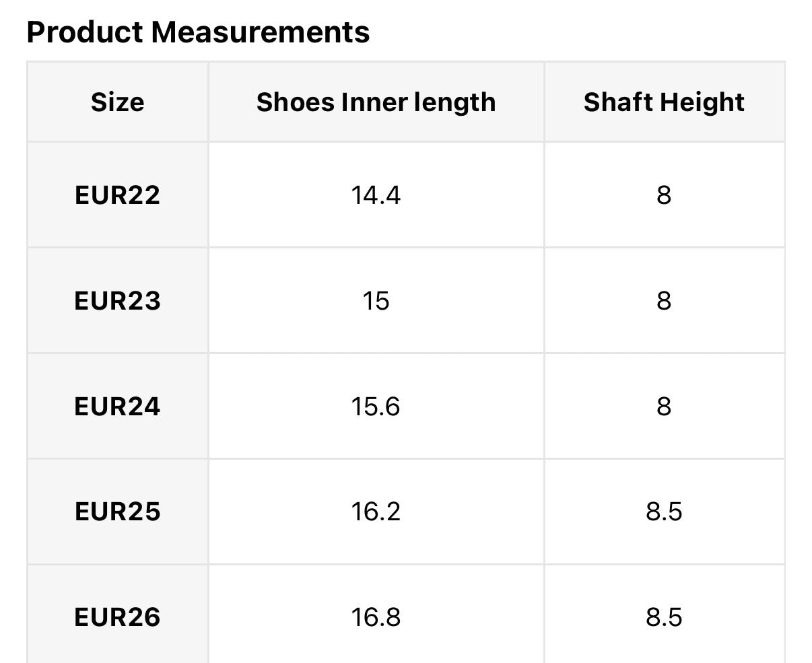Click the Shoes Inner length header
The image size is (812, 663).
[x=376, y=102]
